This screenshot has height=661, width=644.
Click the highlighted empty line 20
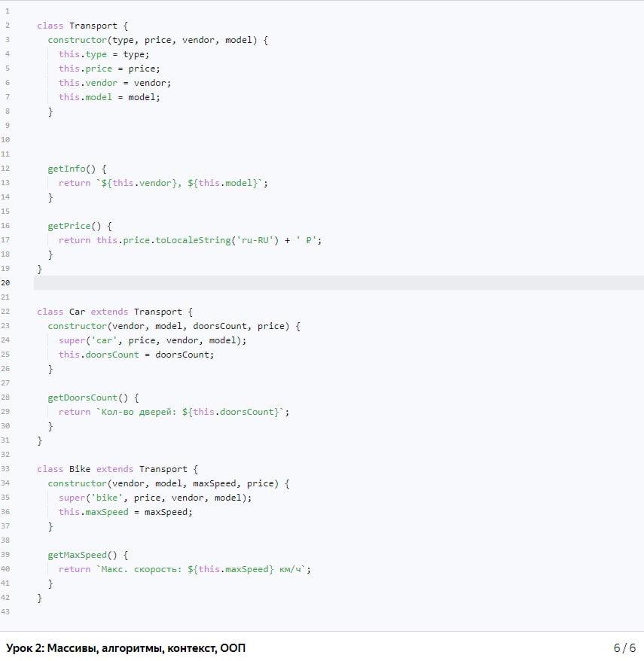tap(339, 283)
